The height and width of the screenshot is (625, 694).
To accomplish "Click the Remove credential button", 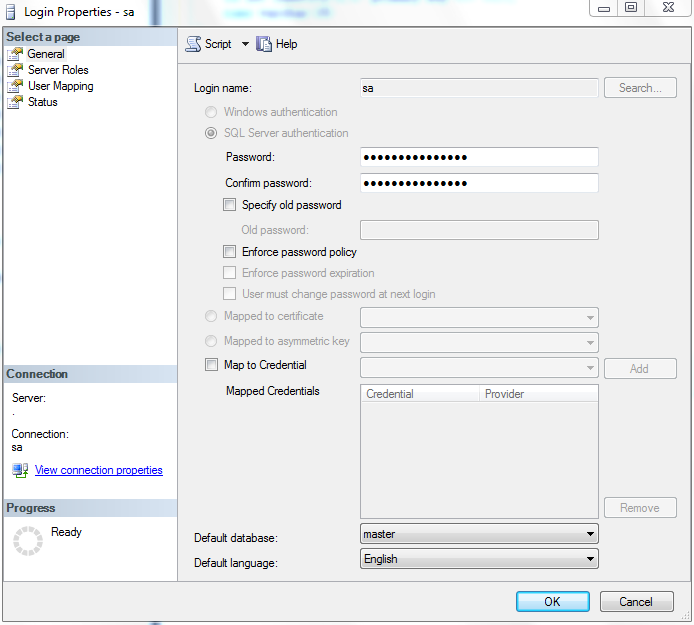I will [x=640, y=508].
